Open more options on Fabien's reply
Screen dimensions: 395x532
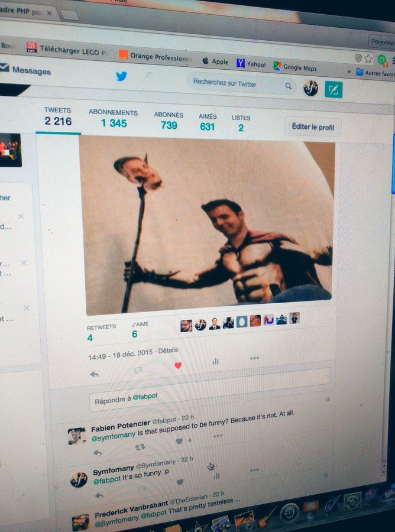pyautogui.click(x=218, y=436)
